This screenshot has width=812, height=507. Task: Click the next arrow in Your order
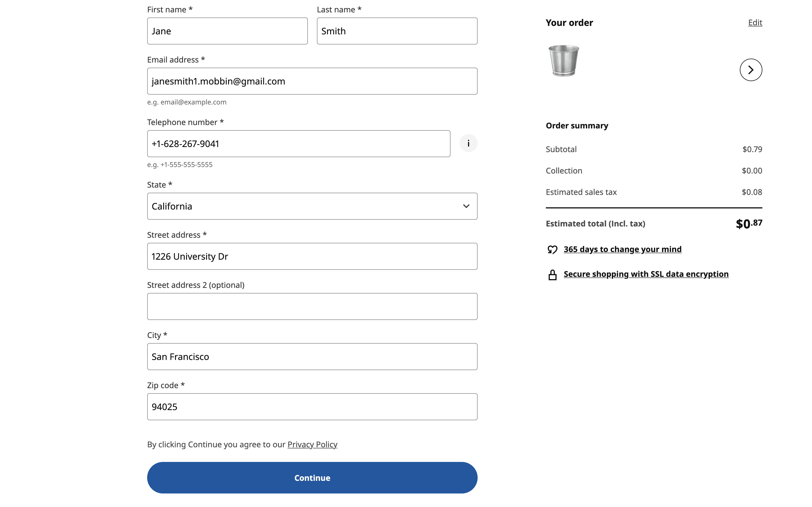point(751,70)
